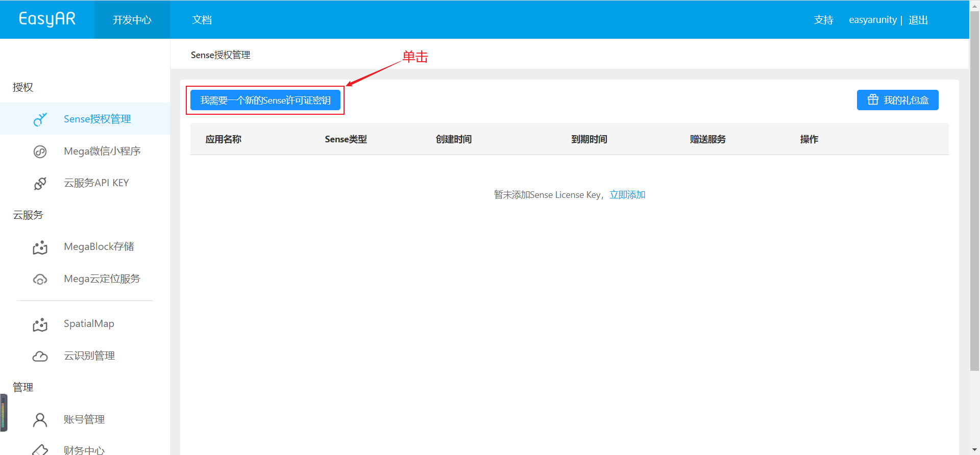Click the page's vertical scrollbar thumb
The width and height of the screenshot is (980, 455).
(974, 191)
